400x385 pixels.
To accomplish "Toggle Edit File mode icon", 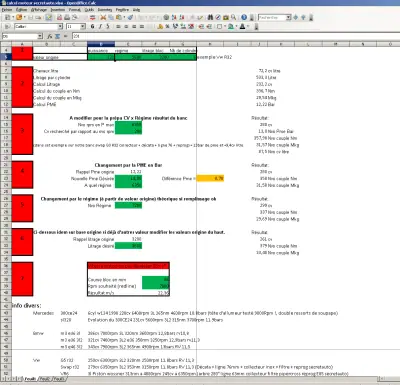I will (x=49, y=17).
